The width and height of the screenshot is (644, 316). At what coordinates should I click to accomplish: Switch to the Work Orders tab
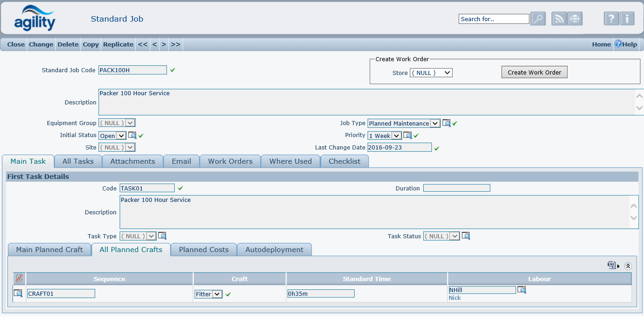(x=230, y=161)
